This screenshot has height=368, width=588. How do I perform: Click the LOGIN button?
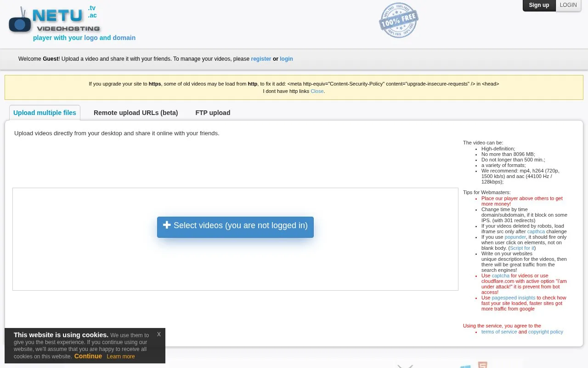(x=568, y=5)
